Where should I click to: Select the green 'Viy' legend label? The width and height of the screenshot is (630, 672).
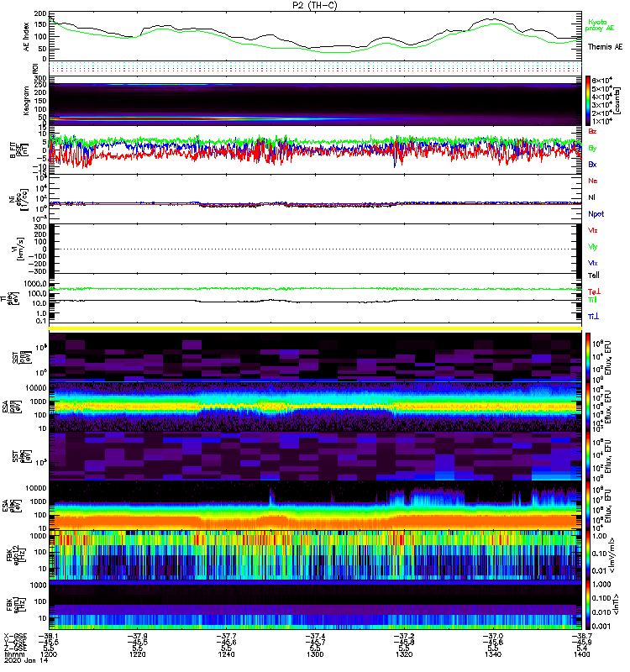tap(593, 247)
